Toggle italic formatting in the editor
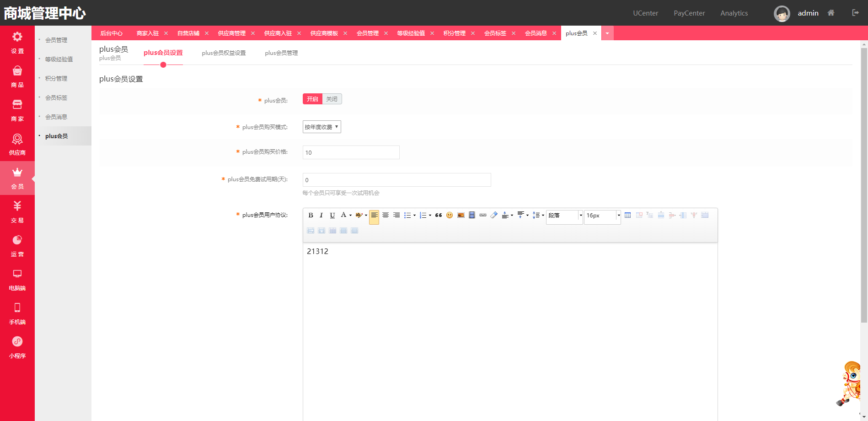This screenshot has height=421, width=868. pyautogui.click(x=321, y=215)
